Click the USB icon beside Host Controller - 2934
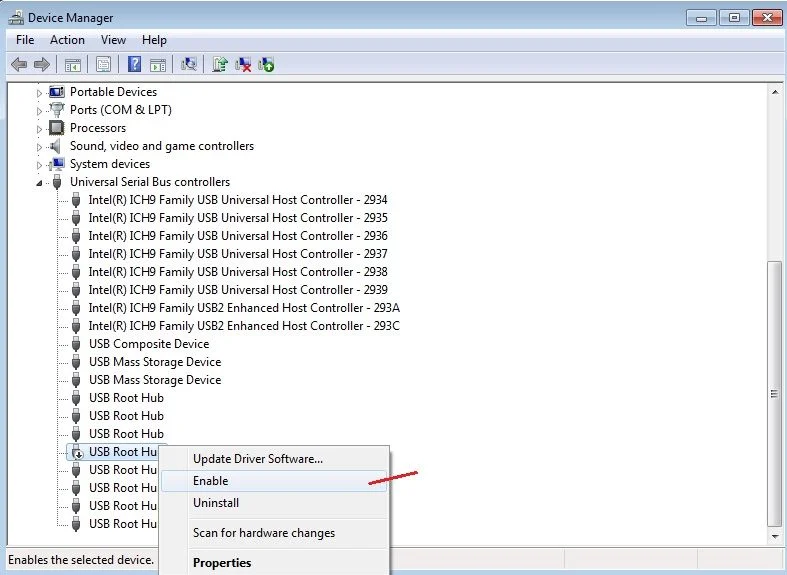The image size is (787, 575). (x=76, y=200)
